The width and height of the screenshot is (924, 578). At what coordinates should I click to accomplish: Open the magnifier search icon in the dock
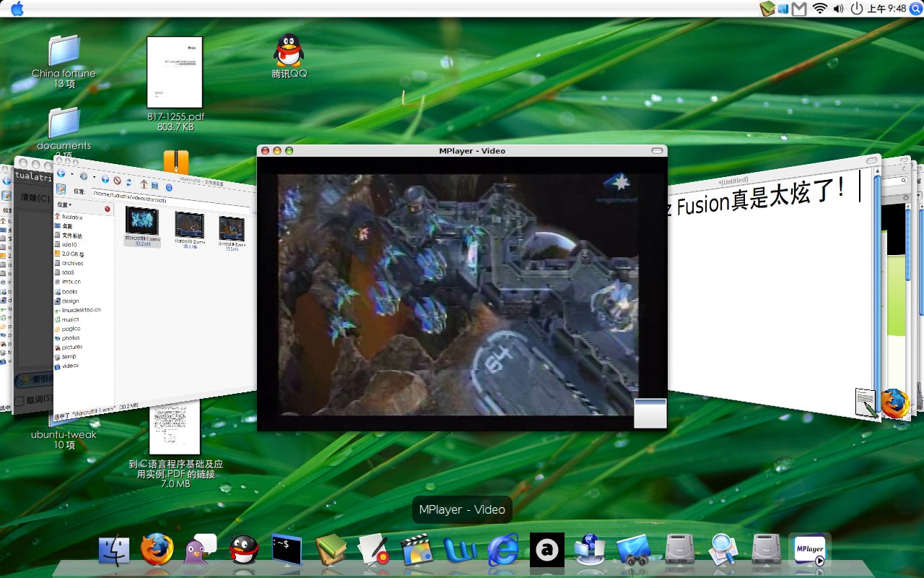coord(722,550)
